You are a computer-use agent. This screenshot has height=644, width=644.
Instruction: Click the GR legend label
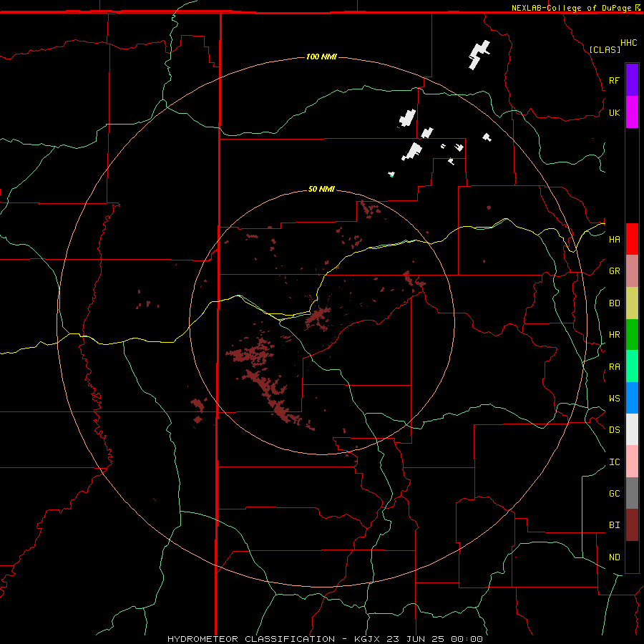click(614, 271)
